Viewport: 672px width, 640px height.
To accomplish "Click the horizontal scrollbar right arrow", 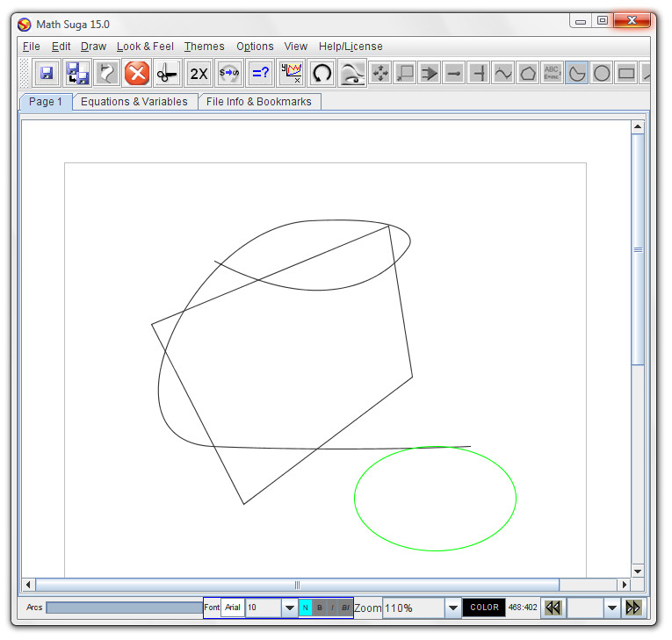I will click(x=625, y=585).
